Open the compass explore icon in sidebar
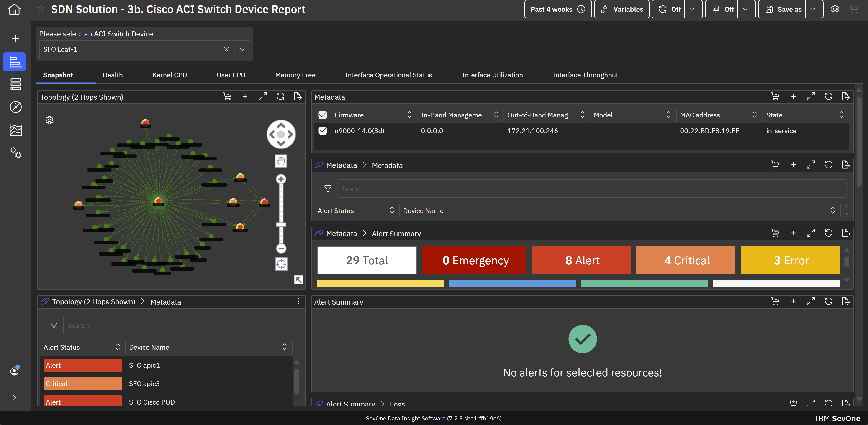The height and width of the screenshot is (425, 868). tap(15, 107)
